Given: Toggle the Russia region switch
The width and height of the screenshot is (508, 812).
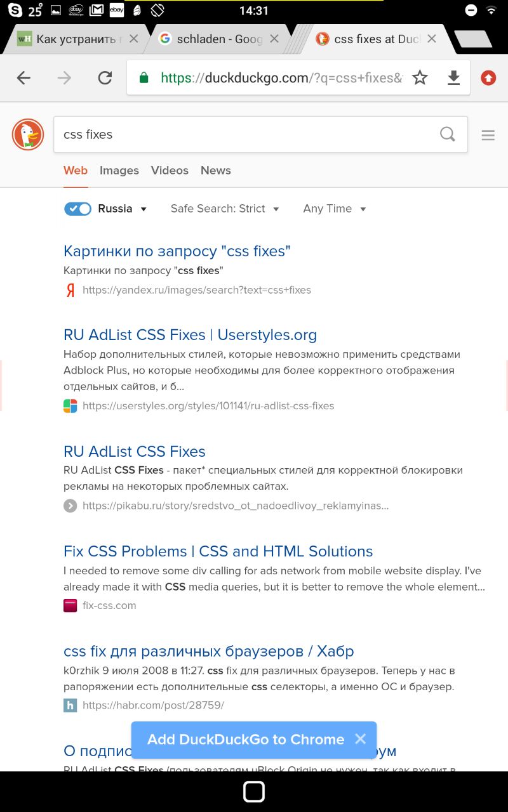Looking at the screenshot, I should click(78, 209).
